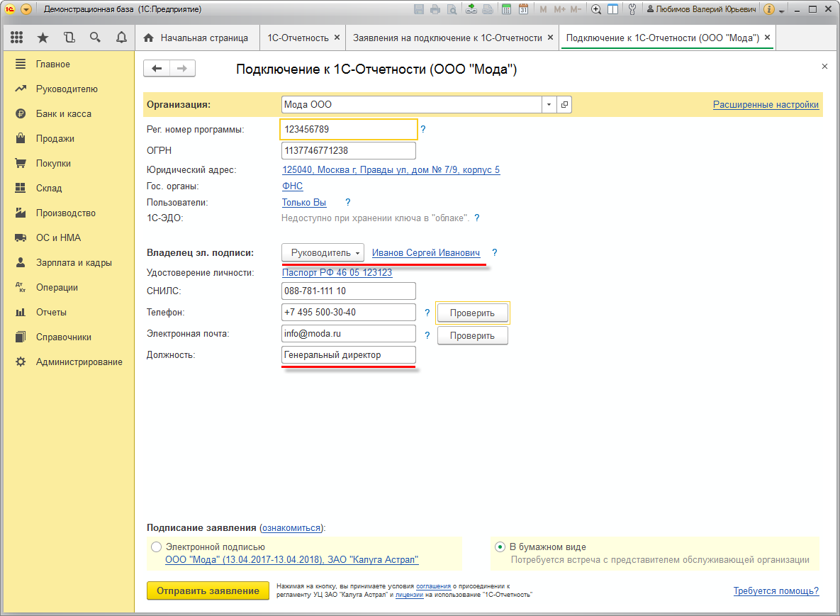Click help question mark beside Владелец эл. подписи
The image size is (840, 616).
[x=495, y=252]
